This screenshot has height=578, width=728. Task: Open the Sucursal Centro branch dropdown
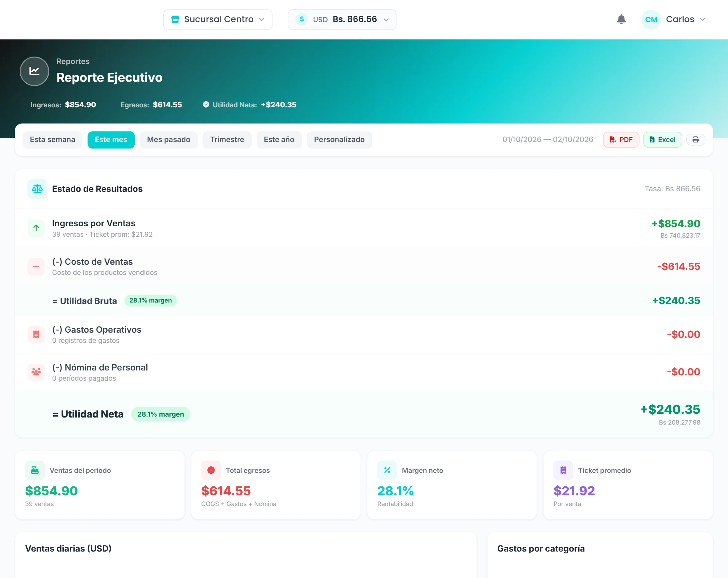(218, 20)
